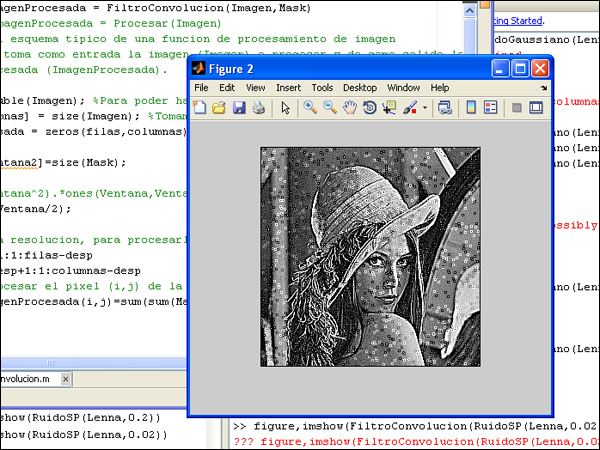Screen dimensions: 600x450
Task: Insert a legend via the toolbar
Action: [x=490, y=107]
